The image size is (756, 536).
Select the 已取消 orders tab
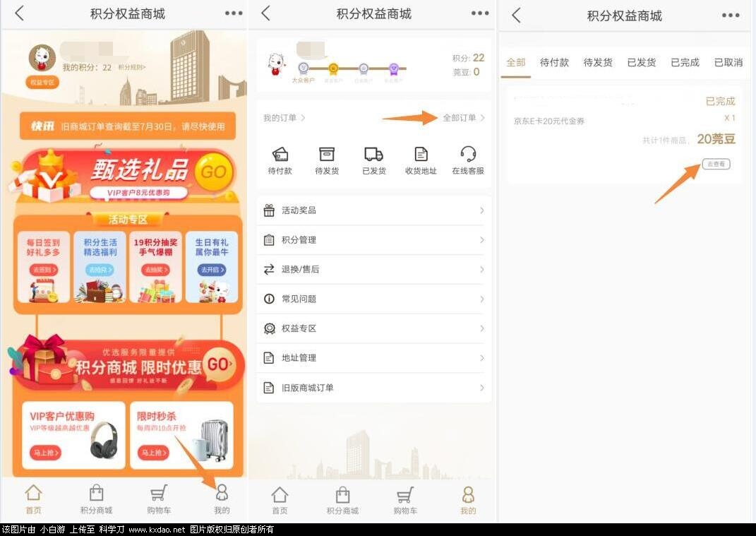[728, 62]
